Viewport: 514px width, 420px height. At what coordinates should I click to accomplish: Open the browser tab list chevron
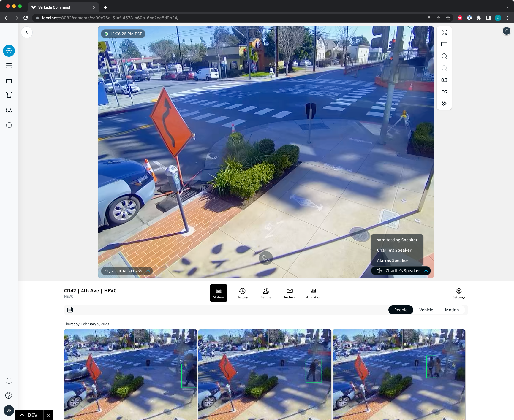pos(507,7)
